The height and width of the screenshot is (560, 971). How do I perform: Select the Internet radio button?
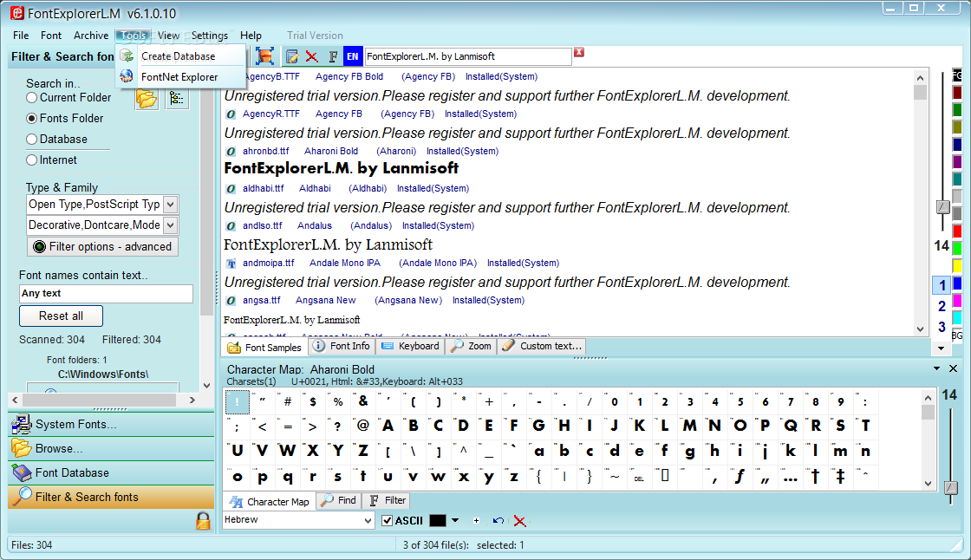click(x=31, y=160)
